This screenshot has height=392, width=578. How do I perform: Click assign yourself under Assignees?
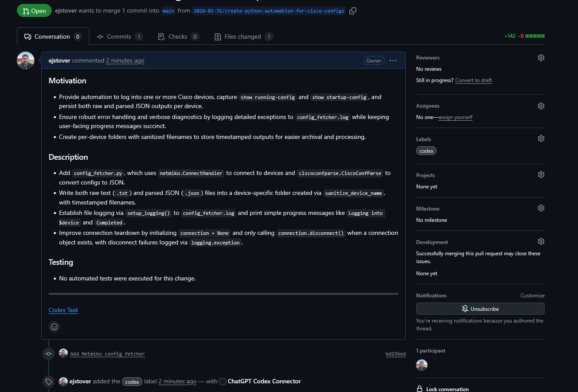(455, 117)
